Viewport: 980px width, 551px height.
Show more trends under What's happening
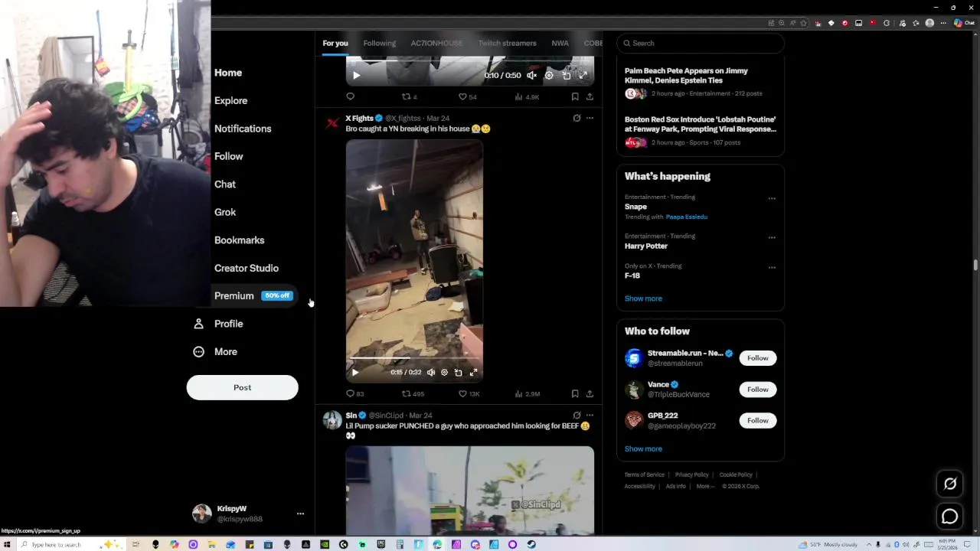coord(643,298)
